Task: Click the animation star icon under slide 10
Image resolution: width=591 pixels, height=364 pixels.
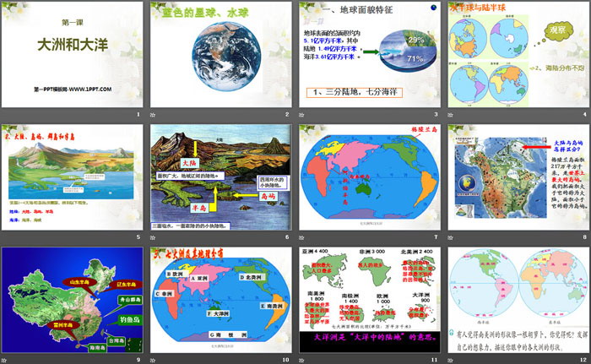Action: (x=152, y=360)
